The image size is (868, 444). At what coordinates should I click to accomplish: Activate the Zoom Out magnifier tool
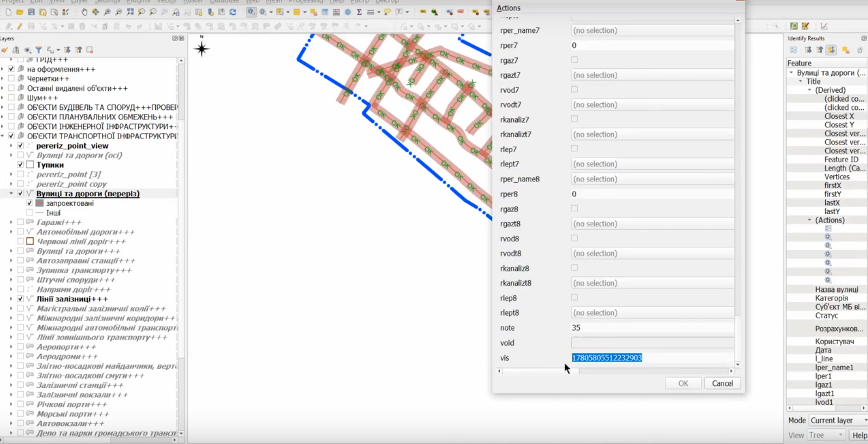(x=119, y=12)
